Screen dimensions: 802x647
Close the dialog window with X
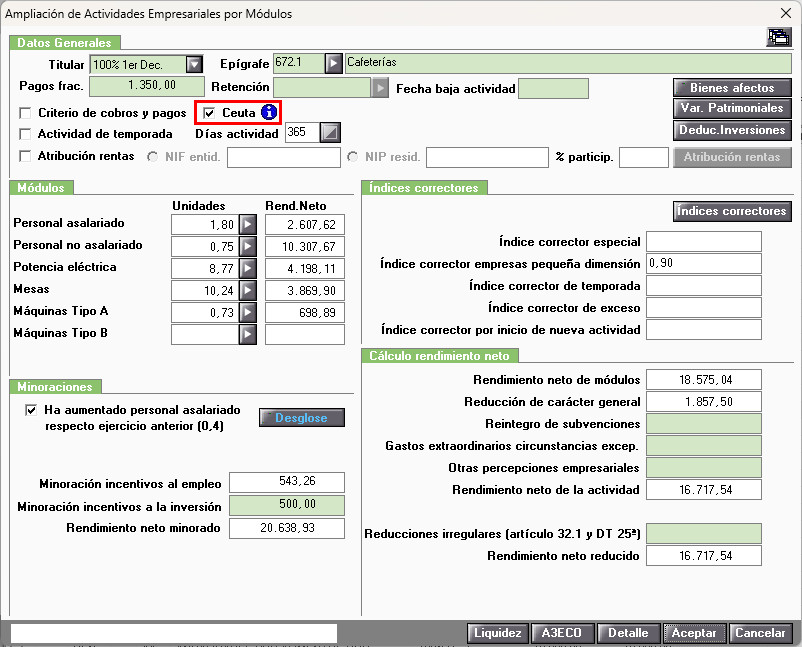pyautogui.click(x=786, y=13)
